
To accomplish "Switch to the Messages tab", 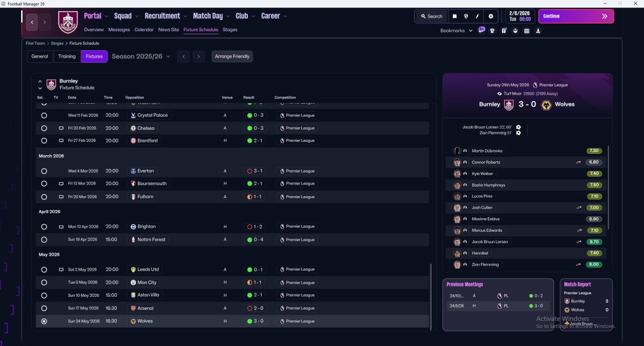I will pos(119,30).
